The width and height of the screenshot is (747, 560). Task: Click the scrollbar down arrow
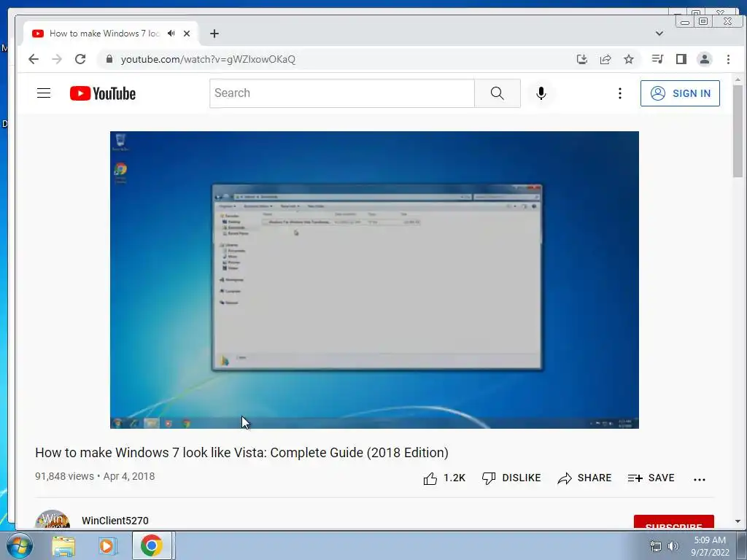tap(738, 521)
